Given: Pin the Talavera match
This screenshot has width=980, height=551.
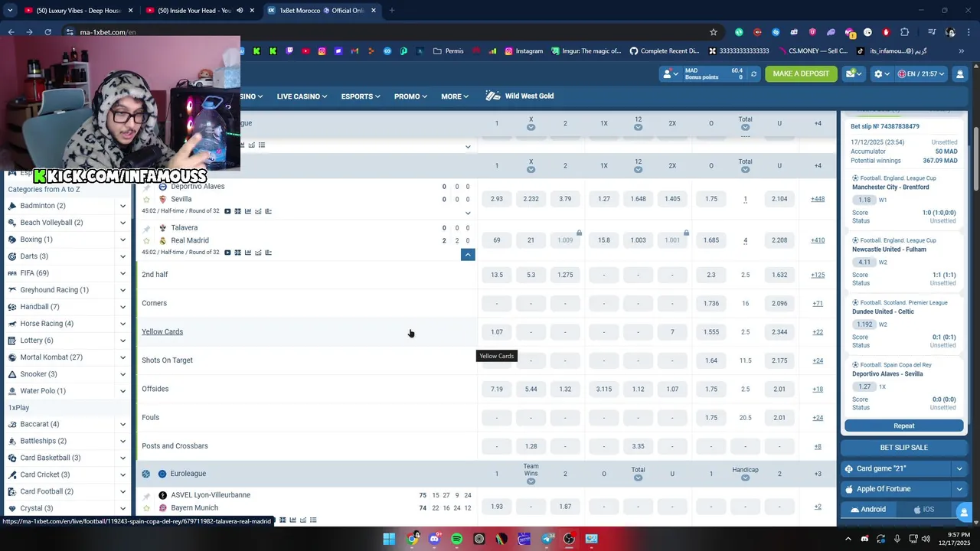Looking at the screenshot, I should pos(146,228).
